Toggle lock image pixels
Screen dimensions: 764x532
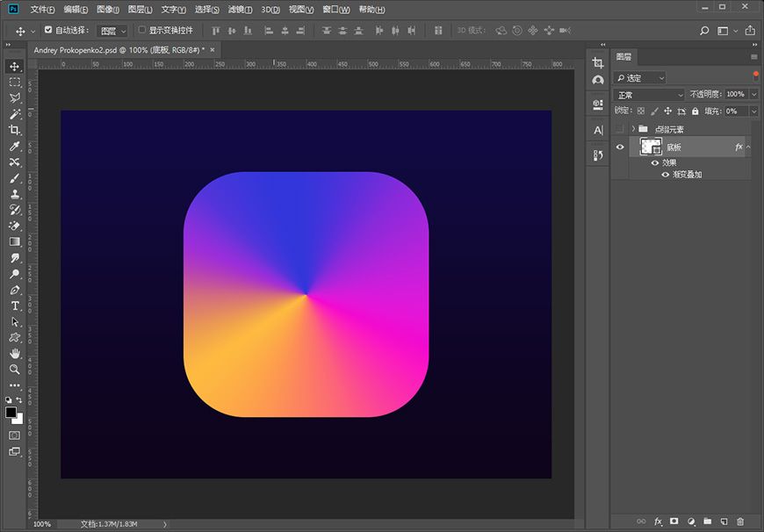click(x=654, y=111)
